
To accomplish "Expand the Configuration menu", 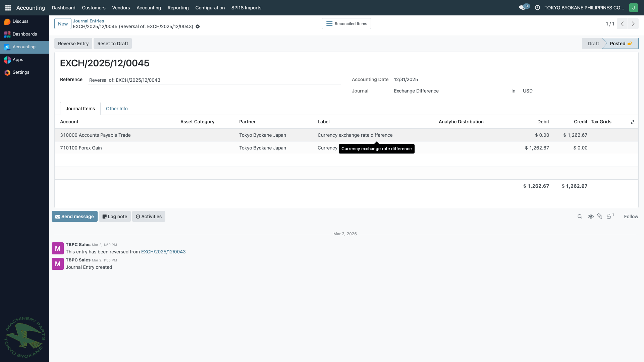I will [x=210, y=8].
